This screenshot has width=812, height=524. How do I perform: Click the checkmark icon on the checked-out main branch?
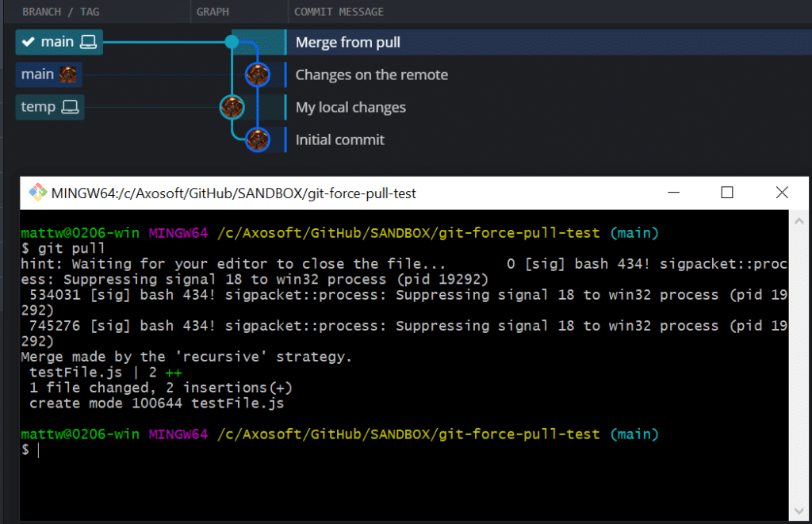click(29, 42)
